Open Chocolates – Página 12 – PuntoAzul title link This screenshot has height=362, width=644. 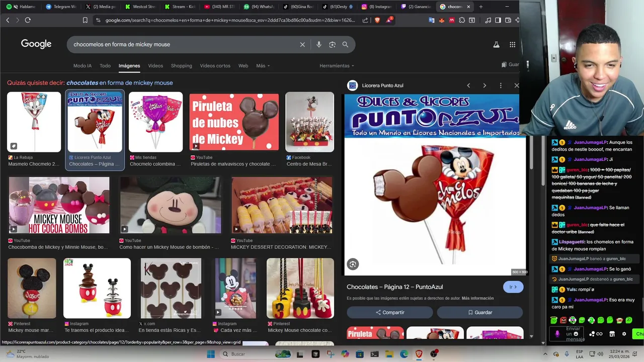coord(395,287)
